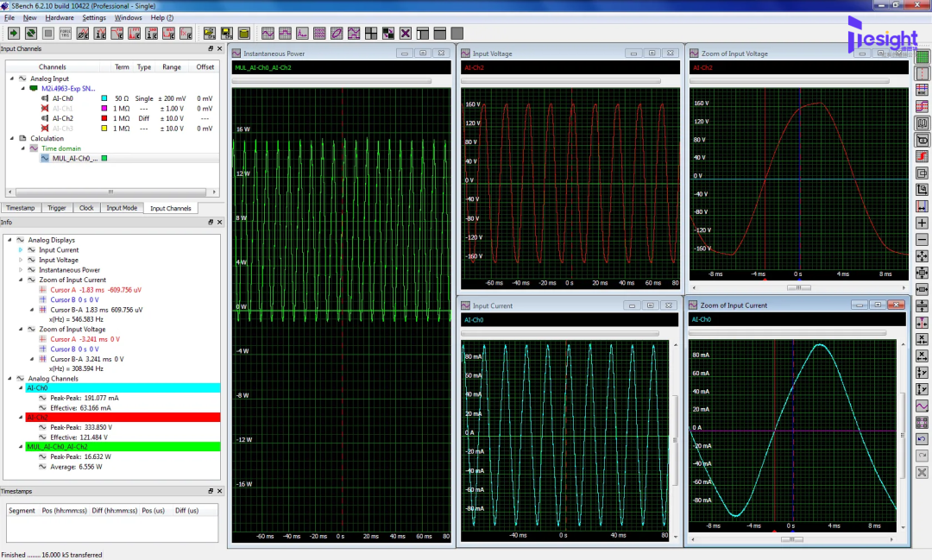Create a new FFT spectrum display
The image size is (932, 560).
pyautogui.click(x=302, y=34)
